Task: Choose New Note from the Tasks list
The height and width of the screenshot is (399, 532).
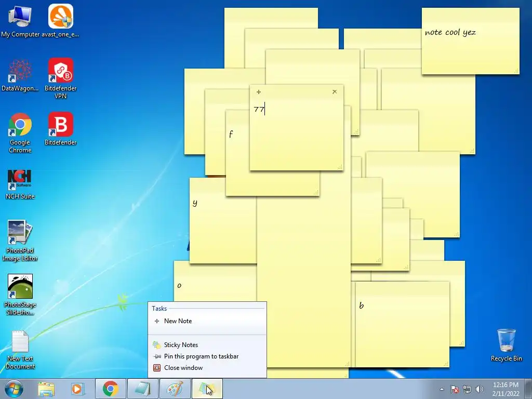Action: click(207, 321)
